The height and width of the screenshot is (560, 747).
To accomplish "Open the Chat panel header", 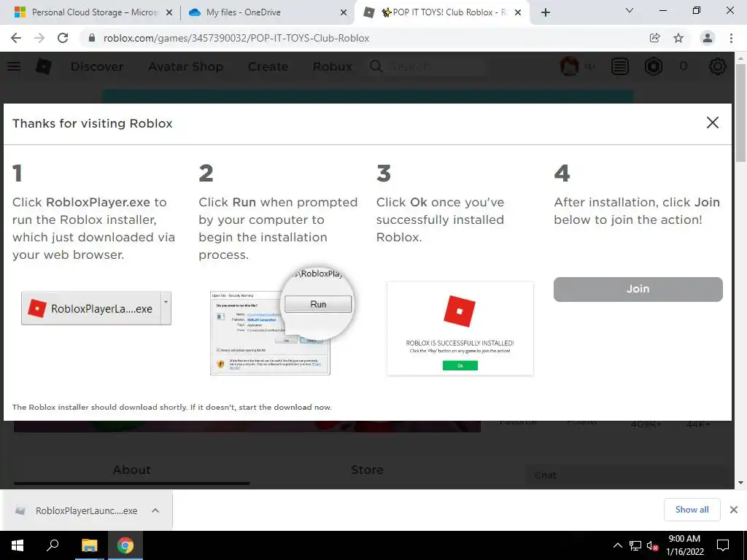I will point(629,475).
